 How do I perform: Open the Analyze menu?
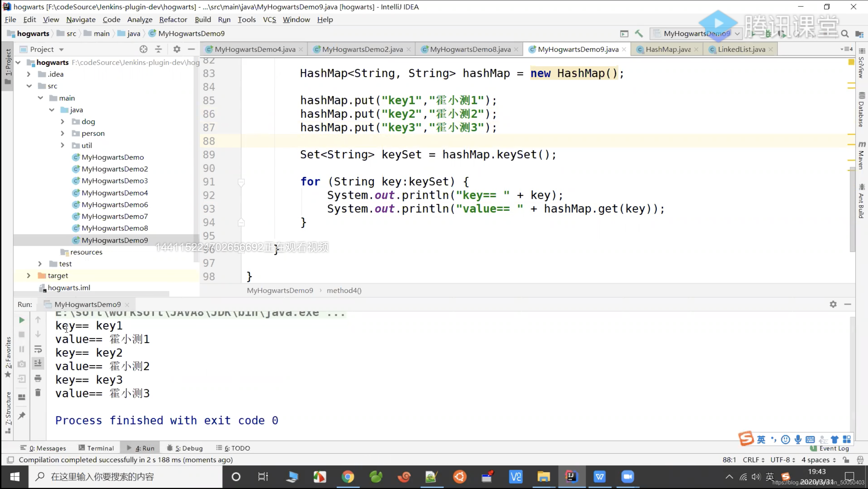coord(139,20)
